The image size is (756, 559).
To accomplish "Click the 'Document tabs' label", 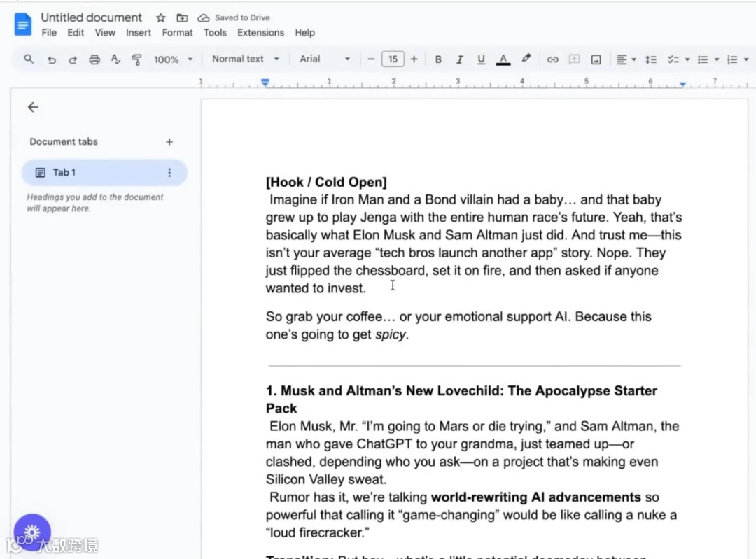I will [64, 142].
